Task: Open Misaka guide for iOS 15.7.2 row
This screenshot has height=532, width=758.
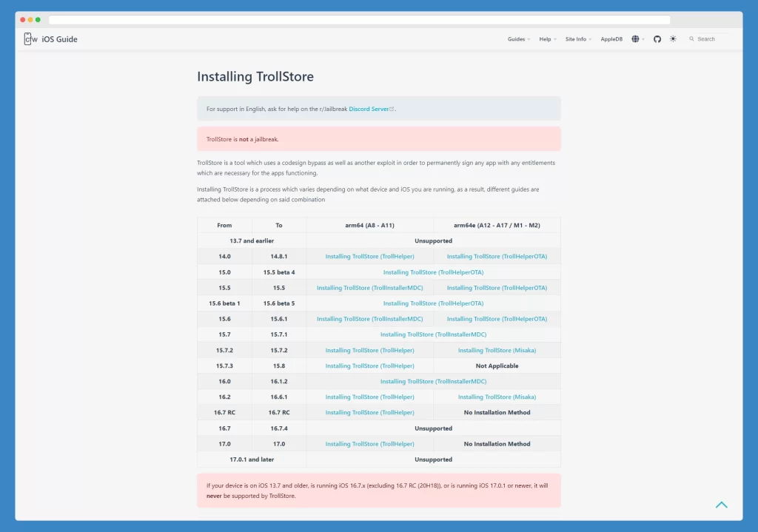Action: pyautogui.click(x=497, y=350)
